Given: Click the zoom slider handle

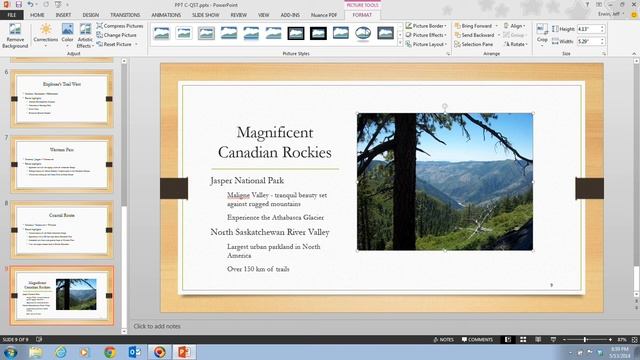Looking at the screenshot, I should (x=585, y=340).
